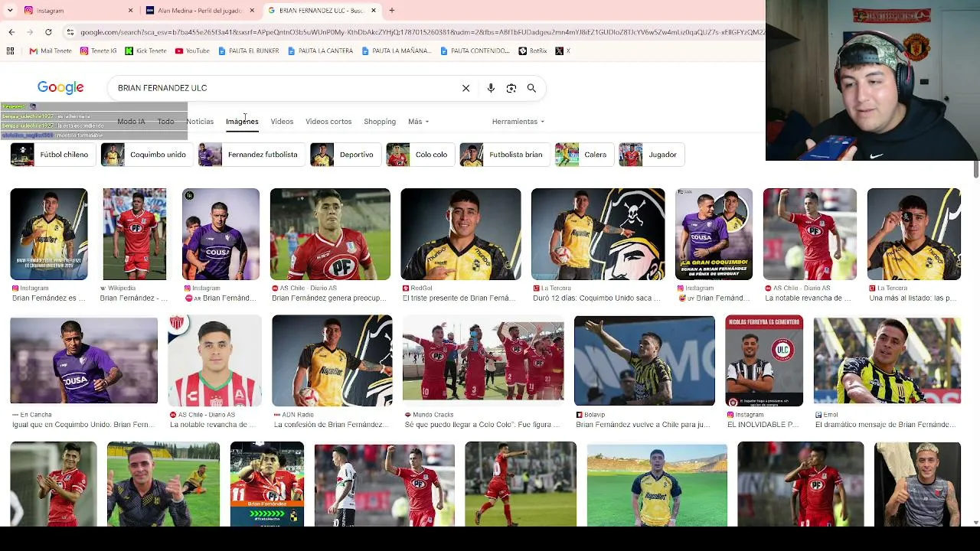Open the Nicolas Ferreyra ULC image thumbnail

pyautogui.click(x=764, y=360)
